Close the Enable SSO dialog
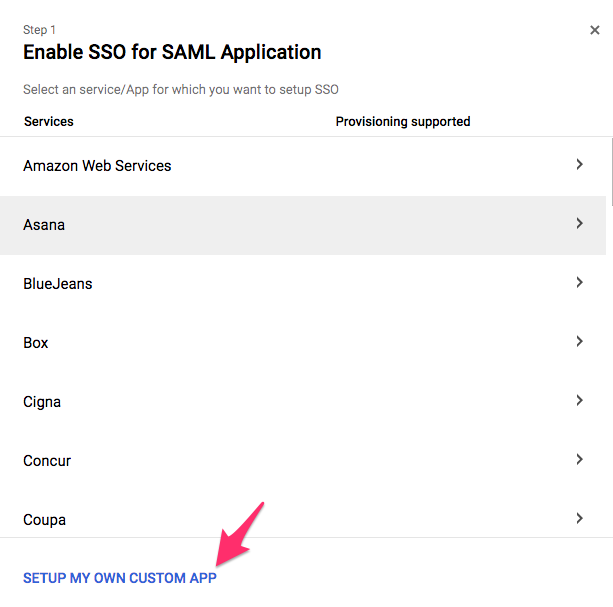613x607 pixels. click(x=595, y=31)
